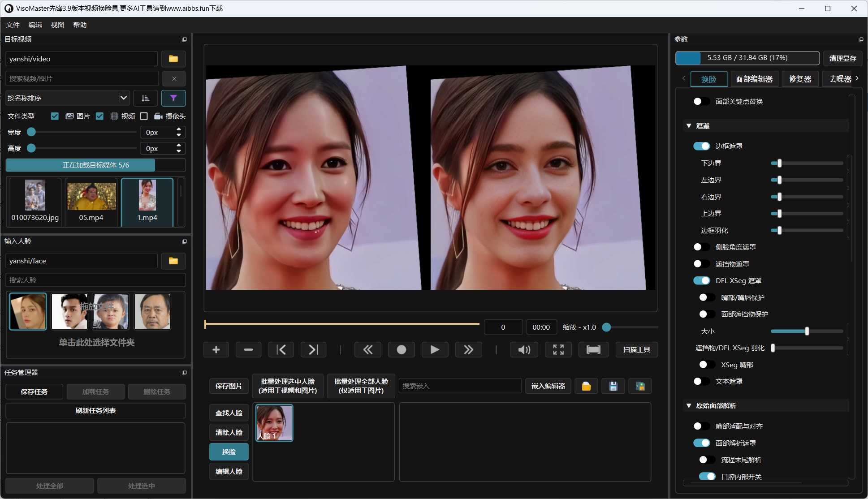Uncheck the 图片 file type checkbox
The height and width of the screenshot is (499, 868).
point(55,116)
